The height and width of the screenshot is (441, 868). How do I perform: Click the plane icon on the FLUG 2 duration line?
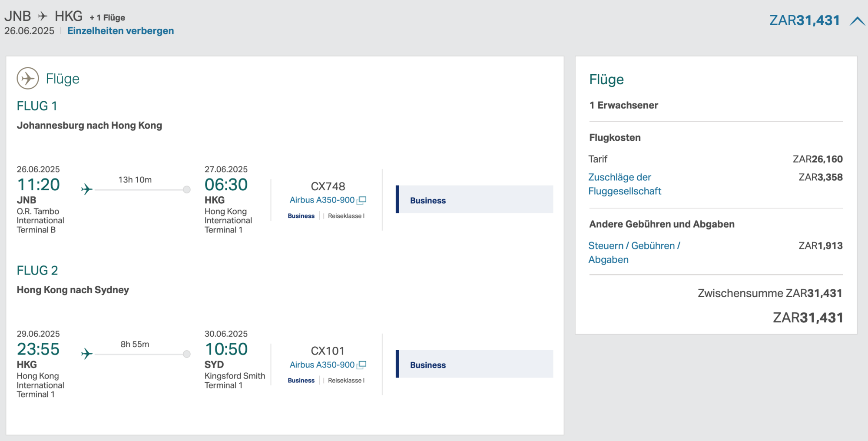point(86,354)
